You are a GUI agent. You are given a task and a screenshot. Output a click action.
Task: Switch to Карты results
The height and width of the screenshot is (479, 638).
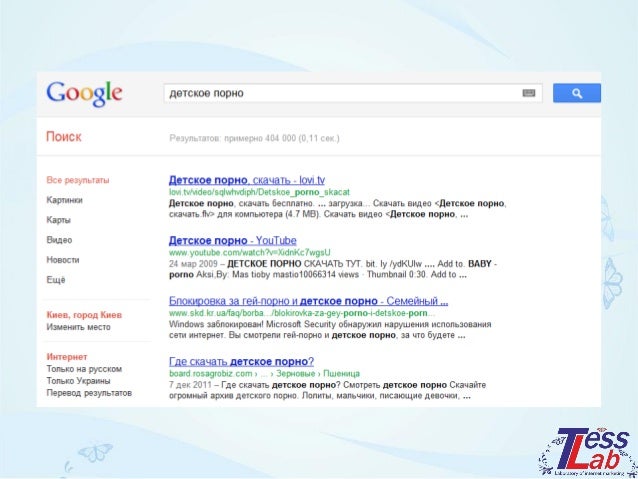tap(58, 220)
